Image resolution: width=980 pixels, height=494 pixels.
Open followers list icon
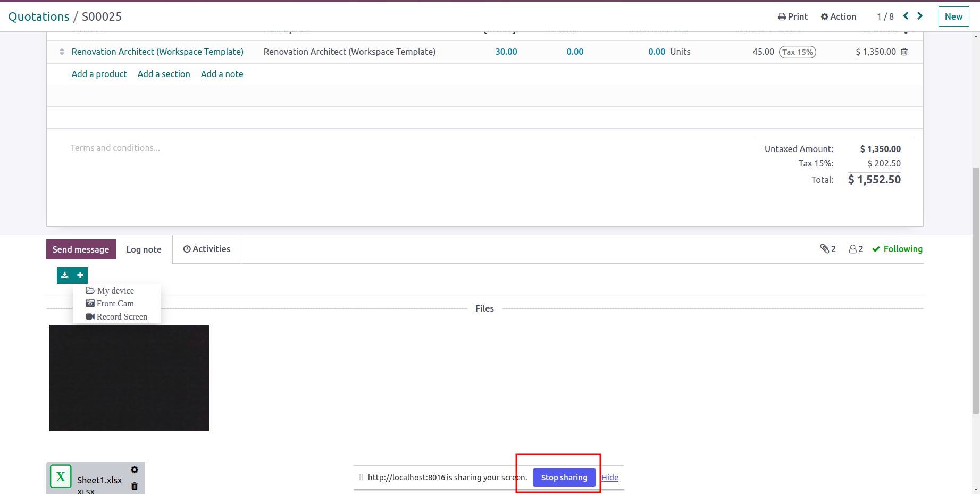856,249
